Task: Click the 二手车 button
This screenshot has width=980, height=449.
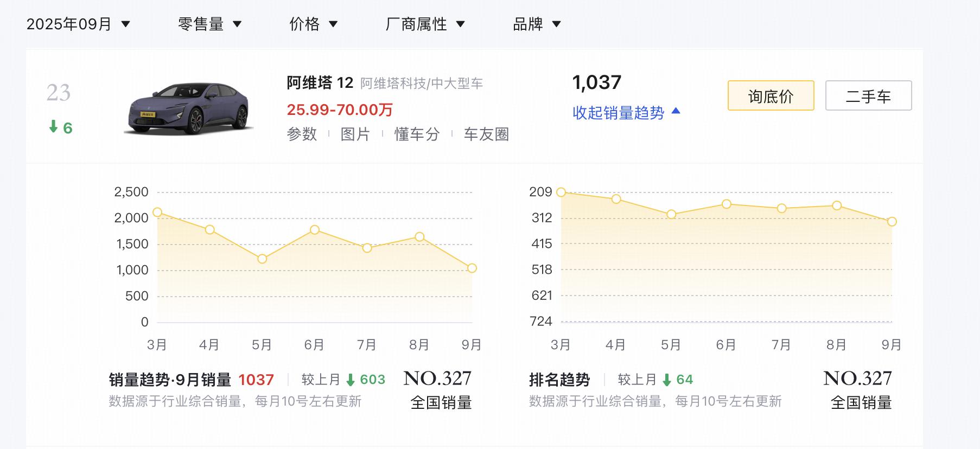Action: tap(868, 96)
